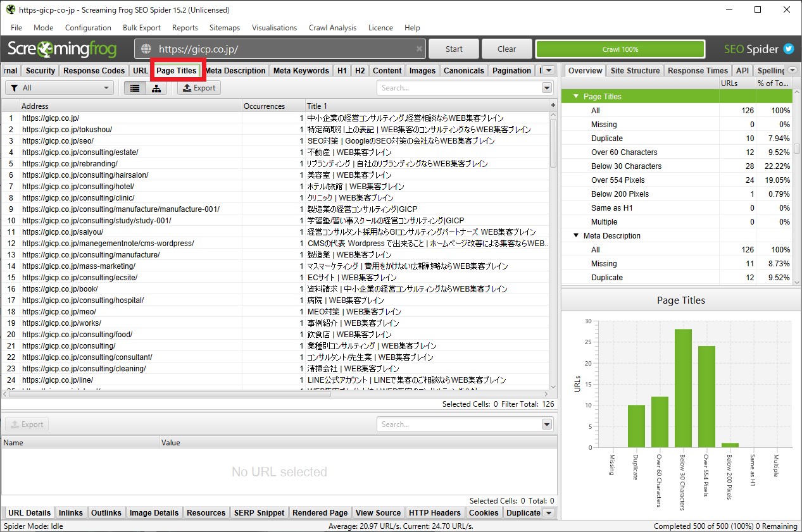802x532 pixels.
Task: Open the top search options dropdown arrow
Action: click(546, 88)
